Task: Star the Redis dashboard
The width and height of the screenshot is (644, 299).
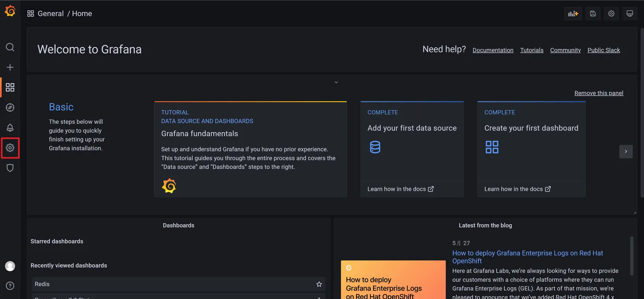Action: click(x=319, y=284)
